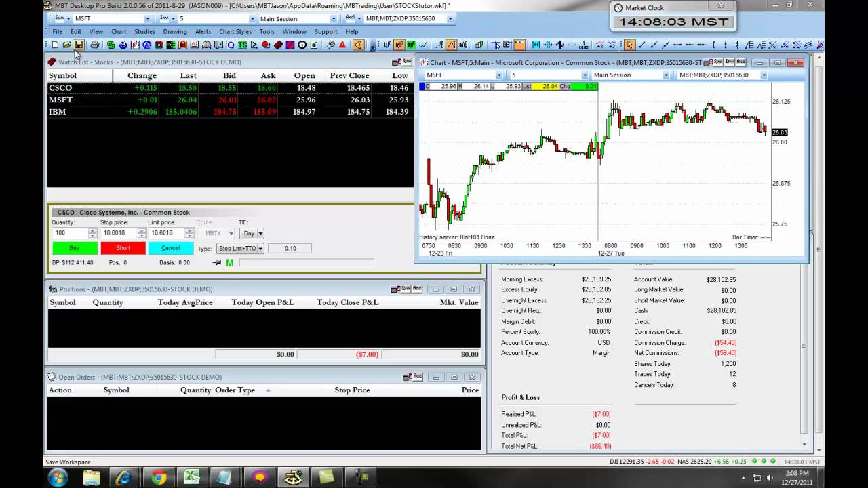The image size is (868, 488).
Task: Click the line chart checkmark-style icon
Action: pyautogui.click(x=422, y=45)
